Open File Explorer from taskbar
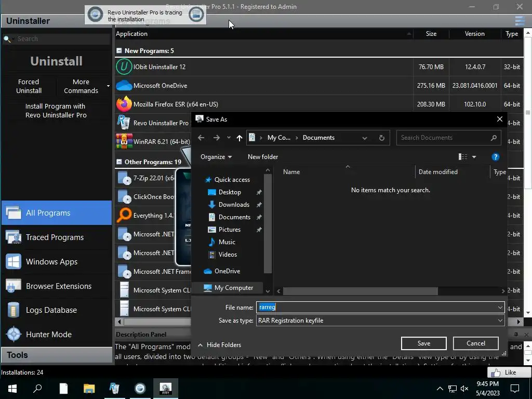532x399 pixels. pos(89,389)
